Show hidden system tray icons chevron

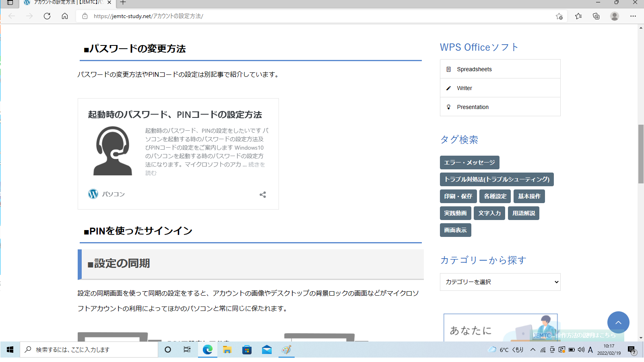coord(533,350)
